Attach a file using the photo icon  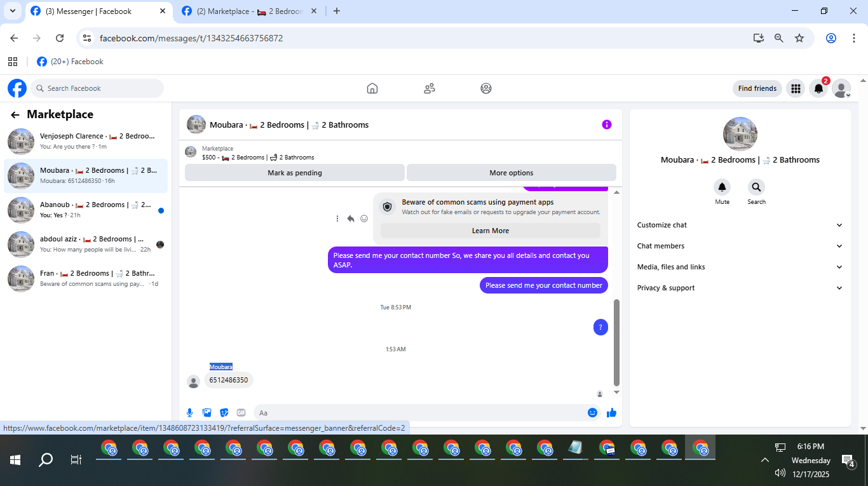click(207, 413)
